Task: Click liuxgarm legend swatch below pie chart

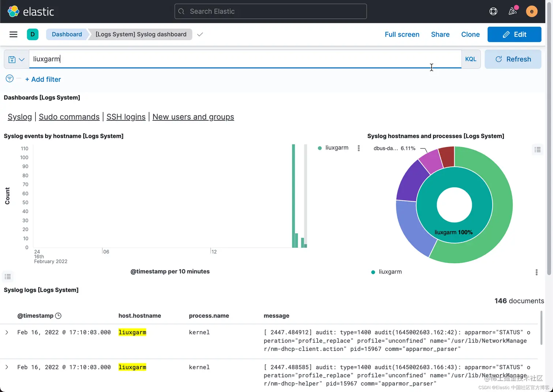Action: coord(373,272)
